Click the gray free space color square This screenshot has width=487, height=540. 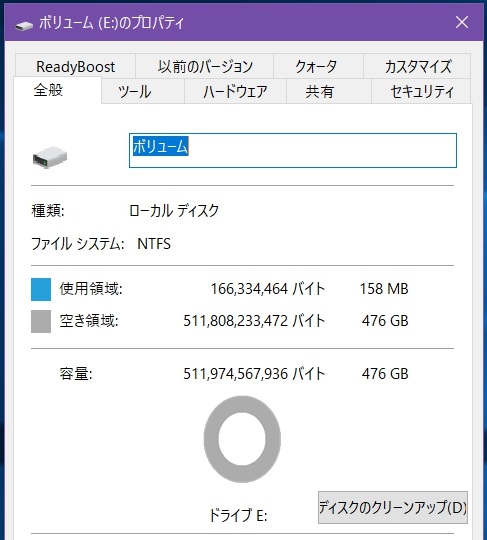pos(41,321)
